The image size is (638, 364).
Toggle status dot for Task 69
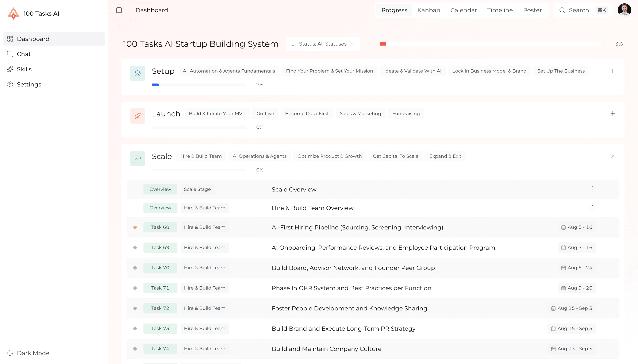[x=135, y=248]
